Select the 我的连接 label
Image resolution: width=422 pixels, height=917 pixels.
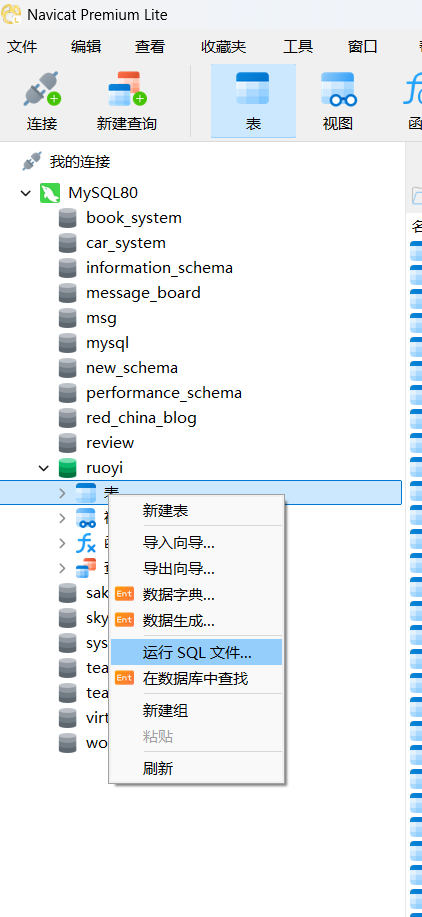pos(79,161)
